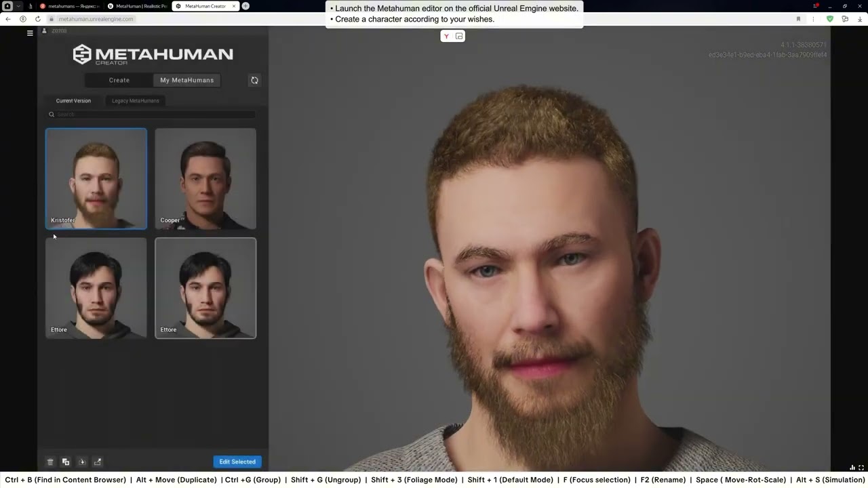Click the red notification list icon
This screenshot has height=488, width=868.
tap(816, 6)
